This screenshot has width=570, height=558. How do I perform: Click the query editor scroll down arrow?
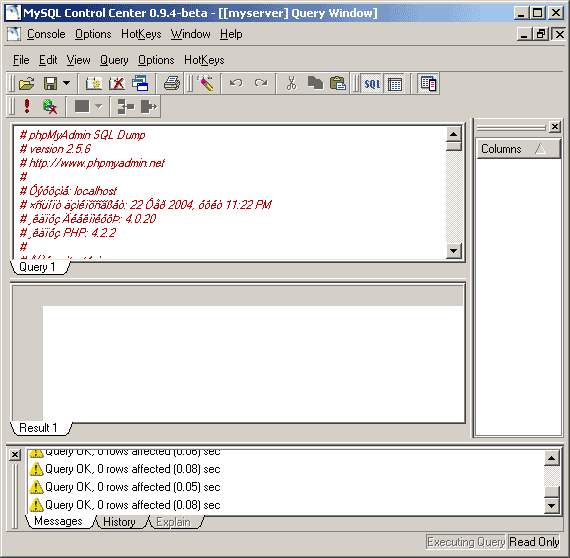coord(453,250)
